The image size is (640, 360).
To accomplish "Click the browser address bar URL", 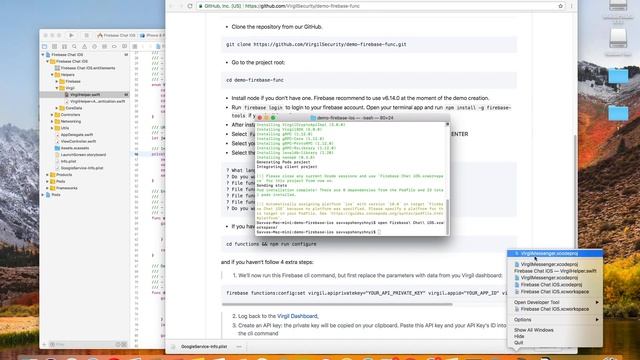I will pos(302,6).
